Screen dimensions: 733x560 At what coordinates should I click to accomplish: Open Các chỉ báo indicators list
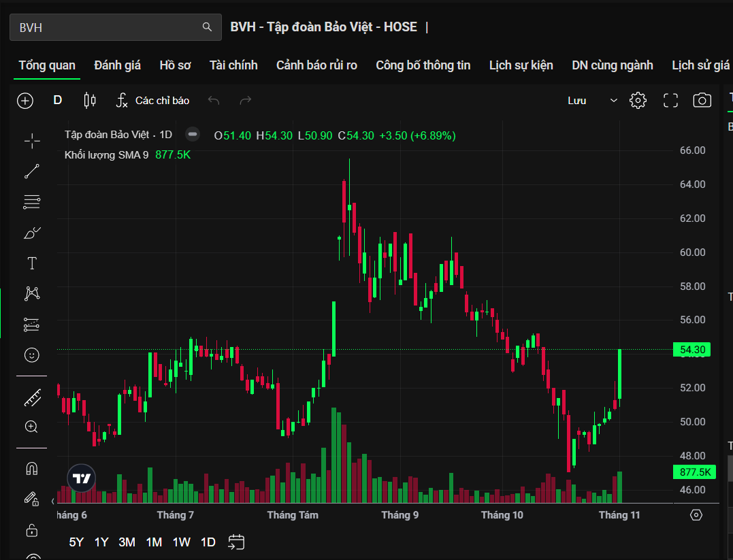click(153, 101)
